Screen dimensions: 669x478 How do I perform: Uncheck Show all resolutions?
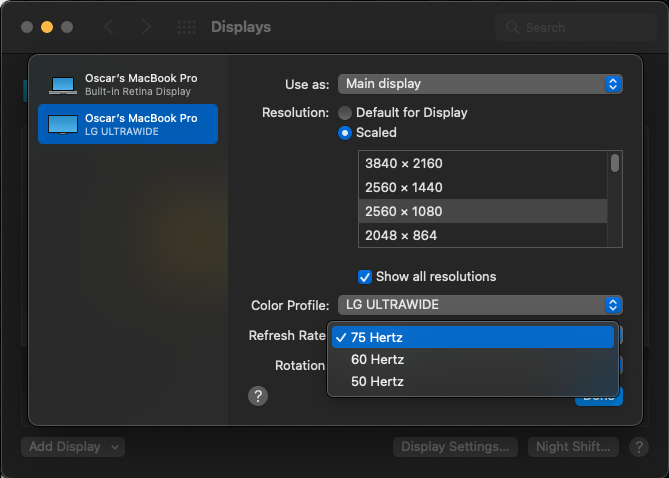(x=365, y=276)
